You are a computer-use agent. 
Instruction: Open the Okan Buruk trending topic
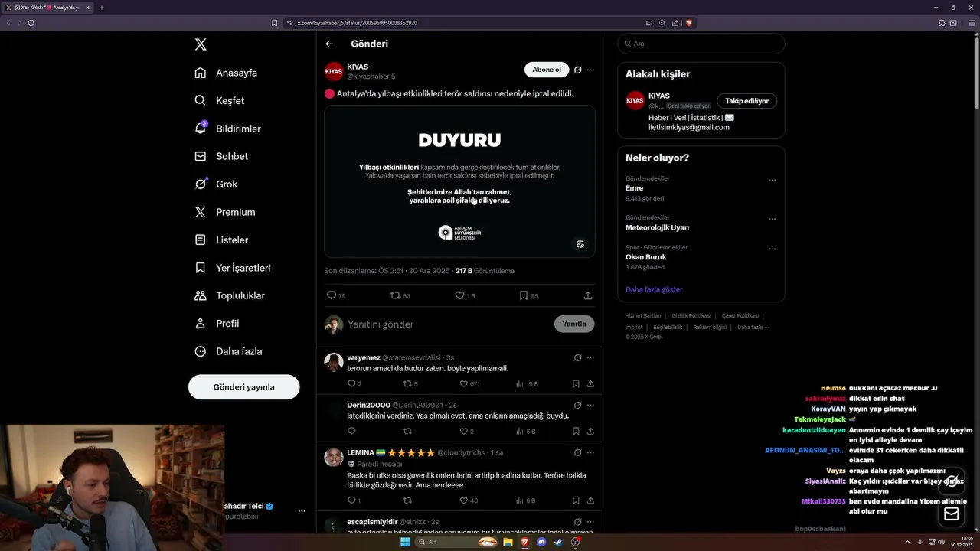click(646, 257)
